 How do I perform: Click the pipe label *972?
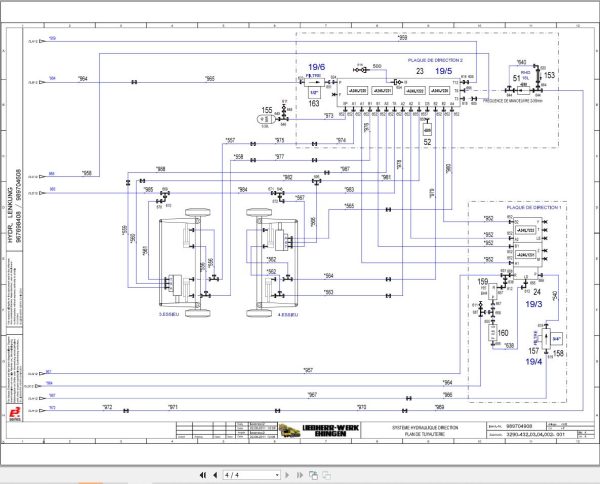(x=108, y=407)
